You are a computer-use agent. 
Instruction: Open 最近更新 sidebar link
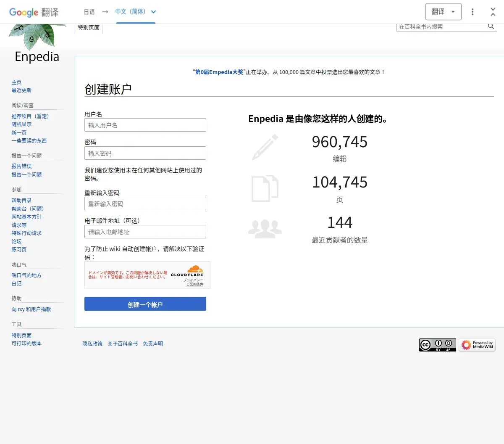[21, 90]
